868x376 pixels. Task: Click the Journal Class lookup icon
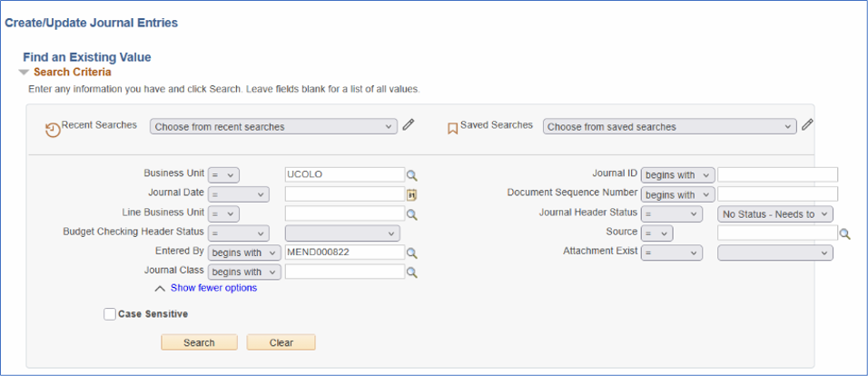tap(411, 272)
